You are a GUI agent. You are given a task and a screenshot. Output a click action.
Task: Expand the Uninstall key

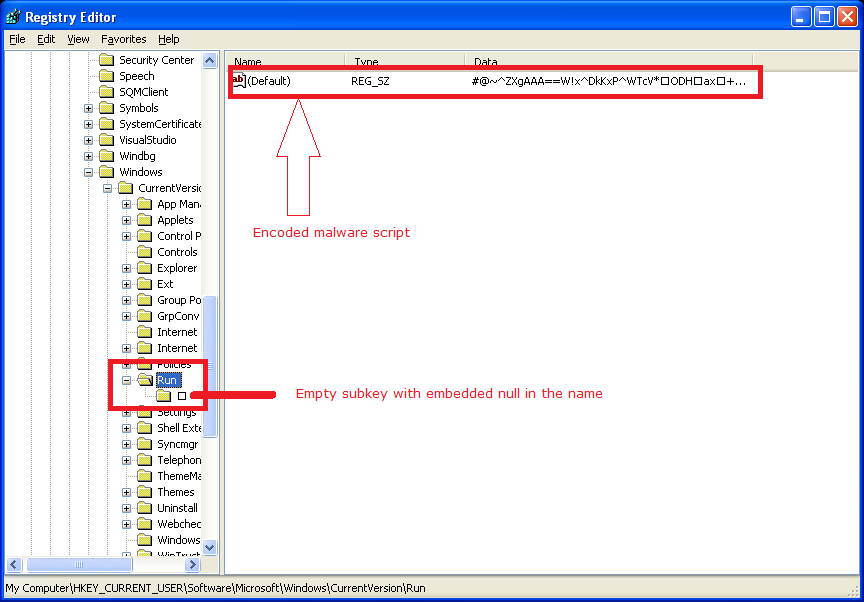pos(127,508)
